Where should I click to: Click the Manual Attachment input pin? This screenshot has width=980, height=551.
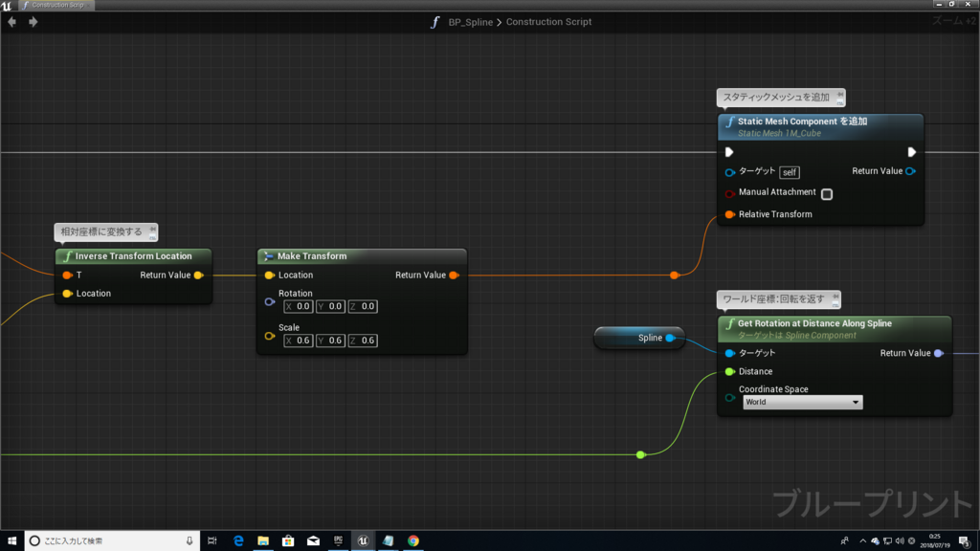(x=729, y=193)
